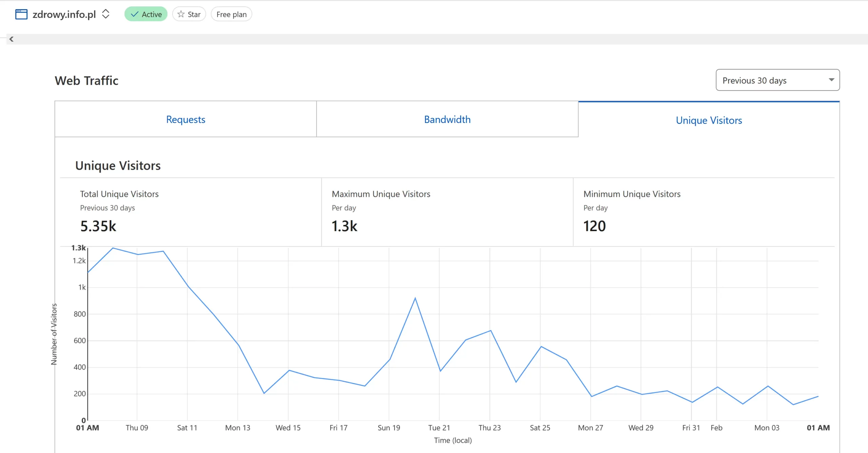Image resolution: width=868 pixels, height=453 pixels.
Task: Click the Minimum Unique Visitors 120 value
Action: tap(594, 226)
